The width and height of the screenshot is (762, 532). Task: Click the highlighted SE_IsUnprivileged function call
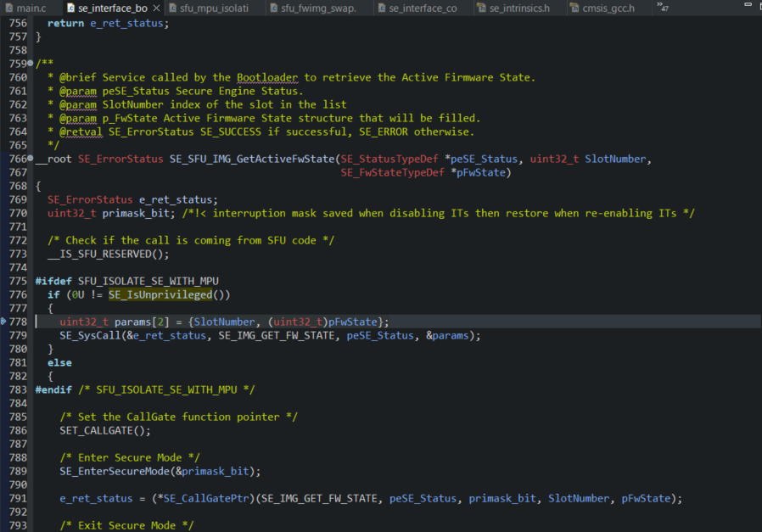160,294
